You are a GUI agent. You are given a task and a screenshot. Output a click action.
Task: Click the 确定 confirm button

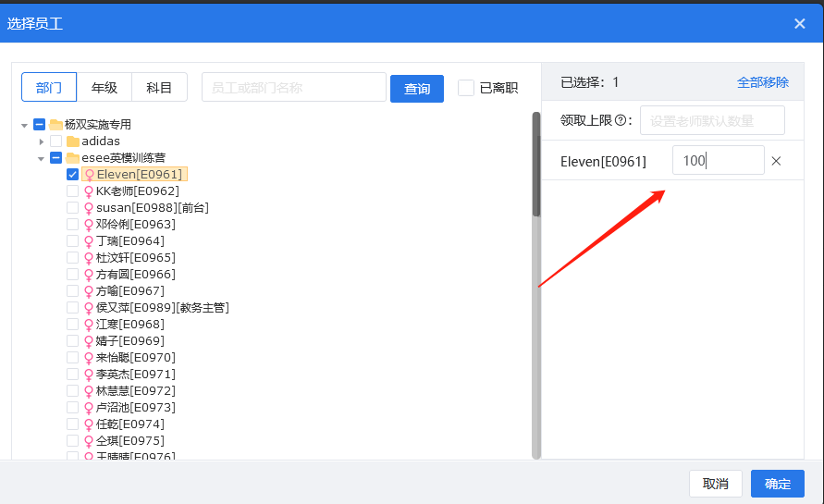point(777,484)
